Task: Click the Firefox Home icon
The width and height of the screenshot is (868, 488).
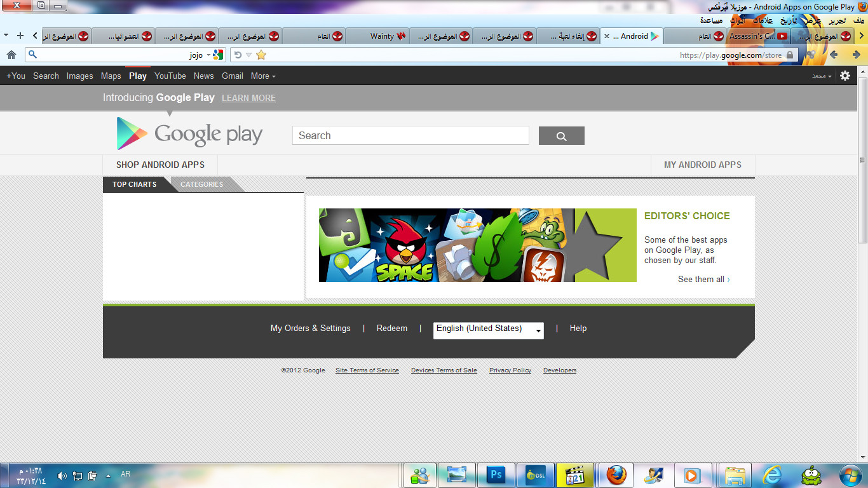Action: (11, 55)
